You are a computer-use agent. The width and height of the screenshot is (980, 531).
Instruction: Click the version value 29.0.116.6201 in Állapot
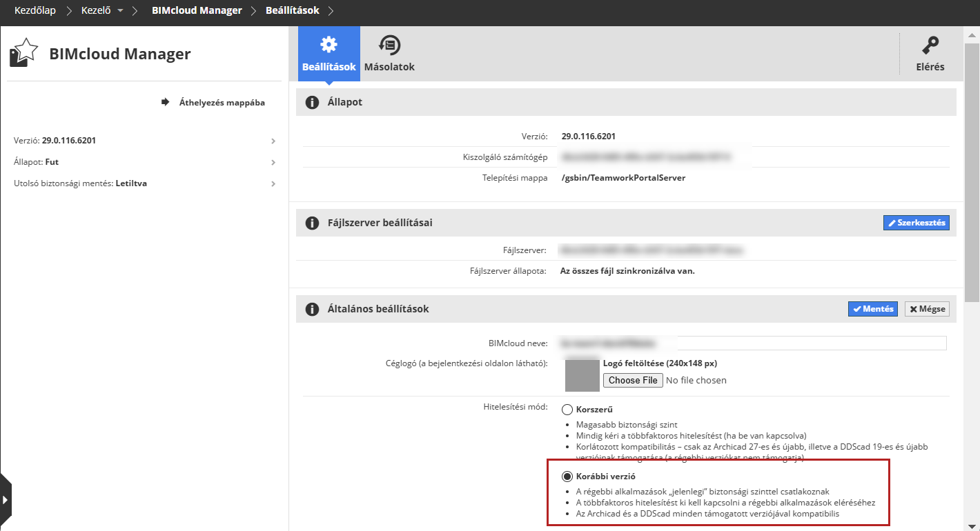[x=589, y=137]
